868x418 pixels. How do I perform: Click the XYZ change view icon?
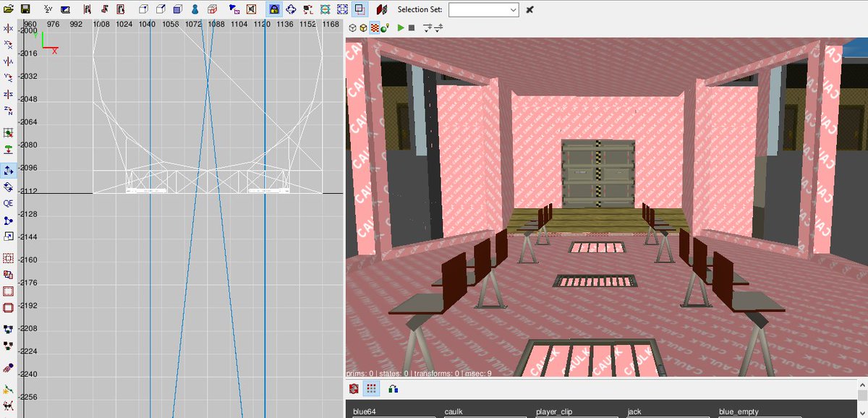(x=48, y=9)
